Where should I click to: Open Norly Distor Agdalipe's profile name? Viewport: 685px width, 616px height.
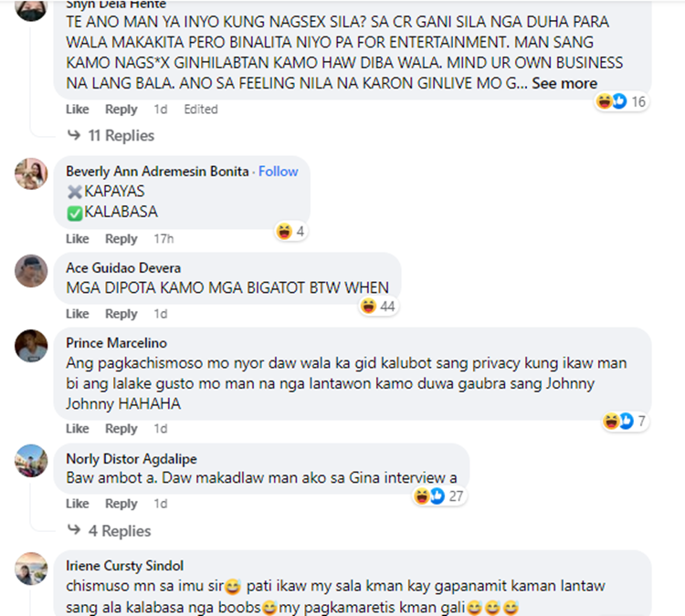click(x=132, y=459)
